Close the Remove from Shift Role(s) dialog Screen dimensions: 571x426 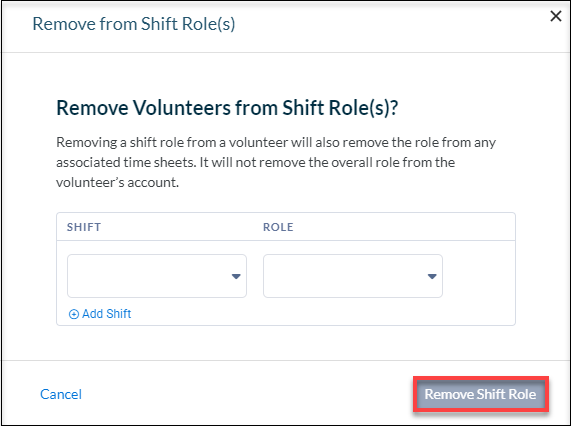556,16
